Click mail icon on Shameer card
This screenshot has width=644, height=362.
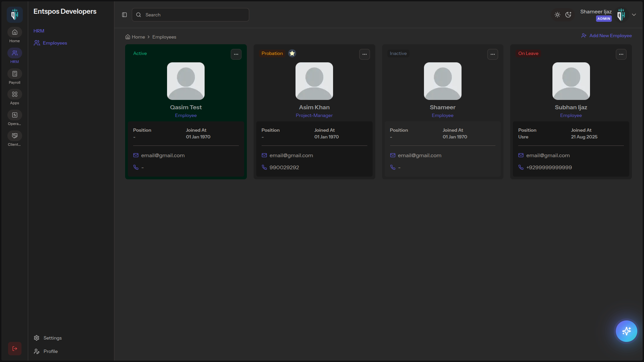click(x=393, y=155)
